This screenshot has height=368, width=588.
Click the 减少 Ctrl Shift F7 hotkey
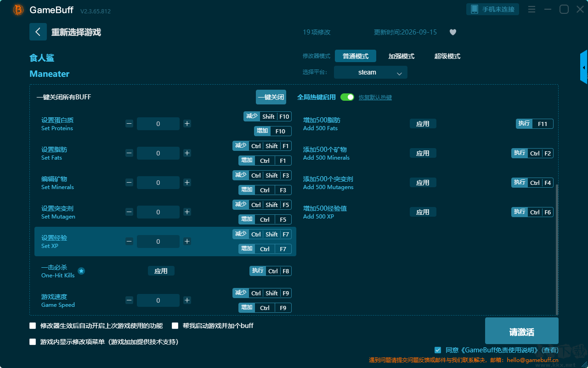(x=262, y=234)
